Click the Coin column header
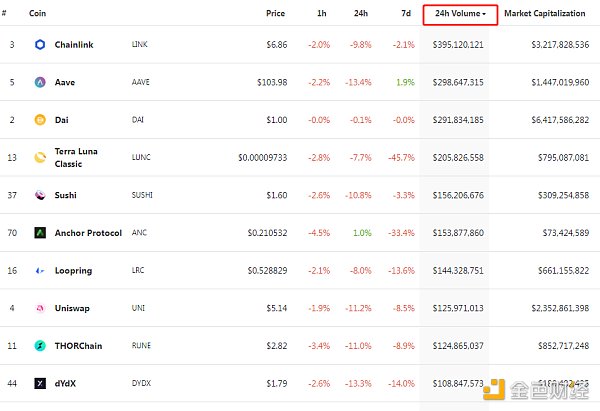The width and height of the screenshot is (600, 411). pyautogui.click(x=37, y=14)
